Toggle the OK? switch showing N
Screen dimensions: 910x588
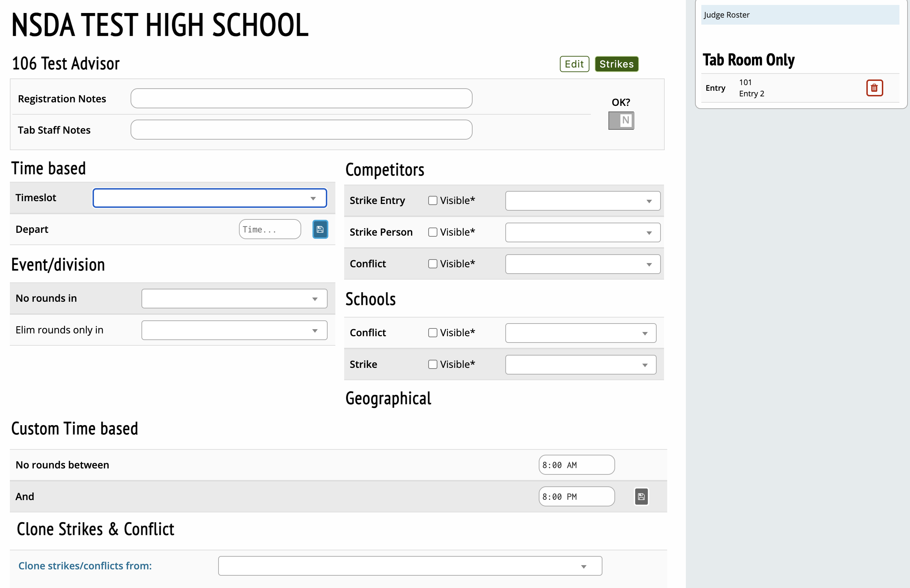621,121
